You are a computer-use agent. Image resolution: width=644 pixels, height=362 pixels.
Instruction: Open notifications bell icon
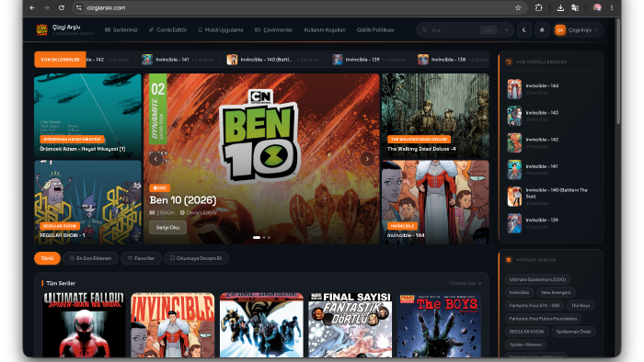542,30
